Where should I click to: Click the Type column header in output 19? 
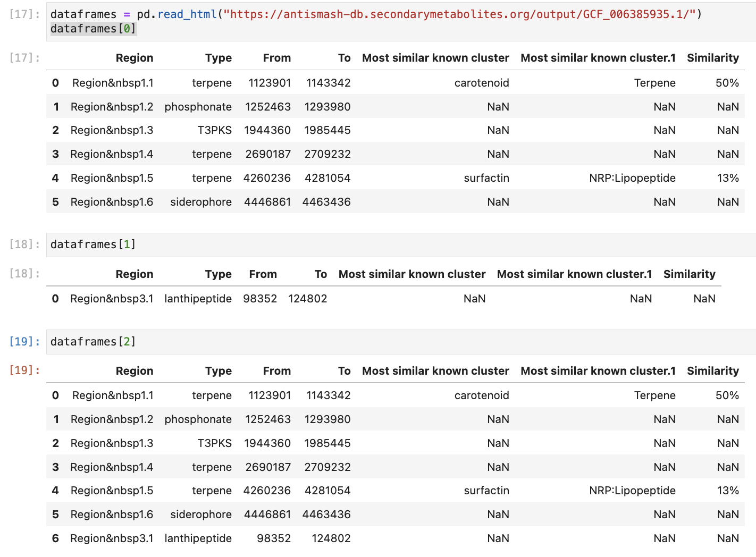tap(219, 371)
